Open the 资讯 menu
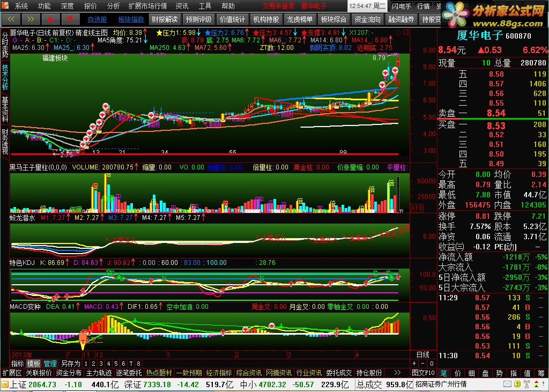Viewport: 549px width, 392px height. coord(182,6)
